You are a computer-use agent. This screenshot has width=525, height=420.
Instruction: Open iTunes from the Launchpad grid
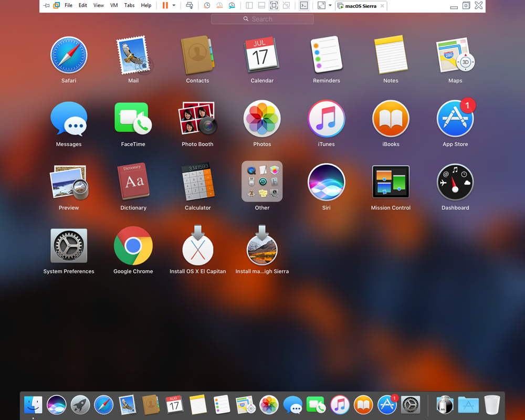(326, 119)
